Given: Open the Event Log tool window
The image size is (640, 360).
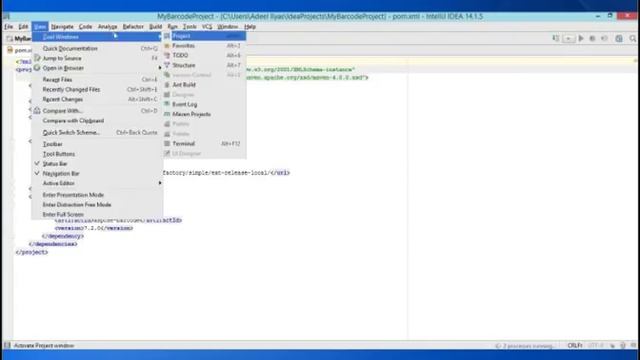Looking at the screenshot, I should pyautogui.click(x=184, y=104).
